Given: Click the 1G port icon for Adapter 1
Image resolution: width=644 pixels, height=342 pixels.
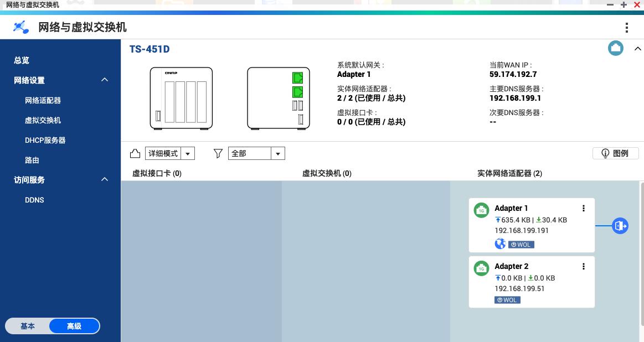Looking at the screenshot, I should point(481,210).
